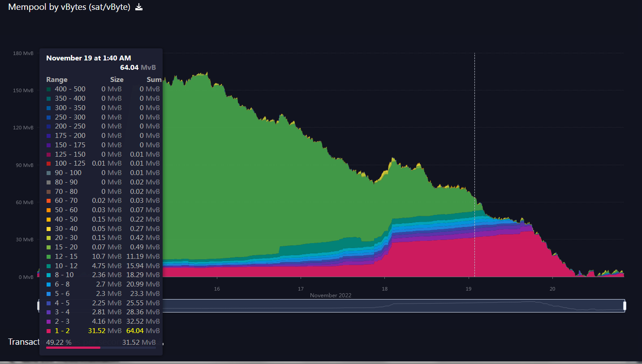
Task: Click the "150 MvB" y-axis label
Action: pyautogui.click(x=23, y=90)
